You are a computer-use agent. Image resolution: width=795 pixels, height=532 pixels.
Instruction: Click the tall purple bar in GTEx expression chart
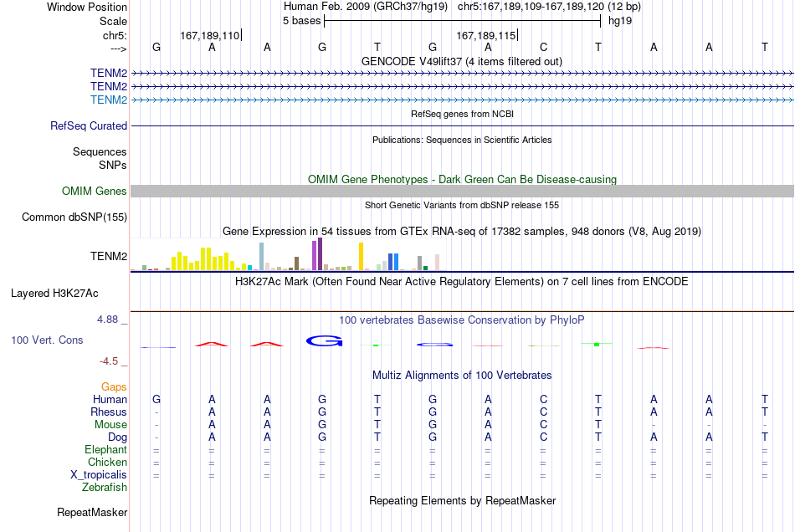point(320,253)
